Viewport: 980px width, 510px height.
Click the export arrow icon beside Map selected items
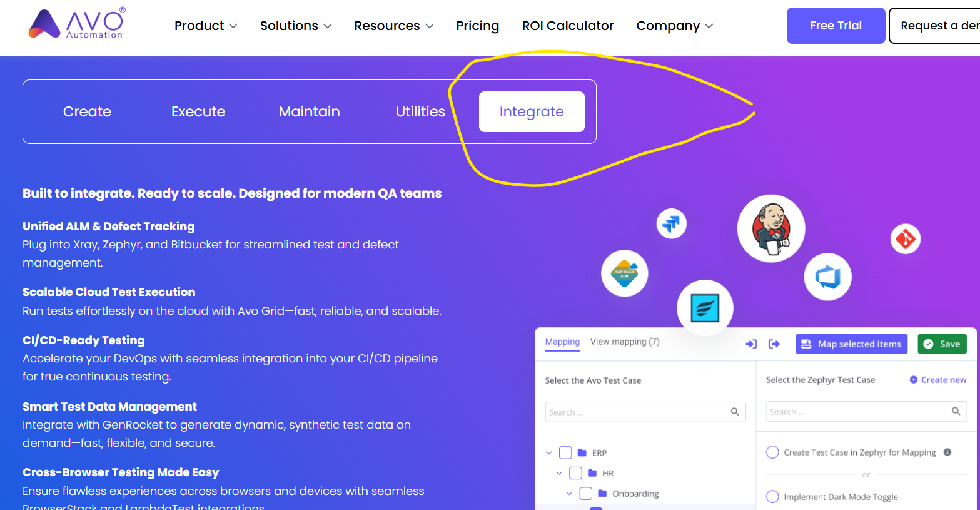point(774,344)
